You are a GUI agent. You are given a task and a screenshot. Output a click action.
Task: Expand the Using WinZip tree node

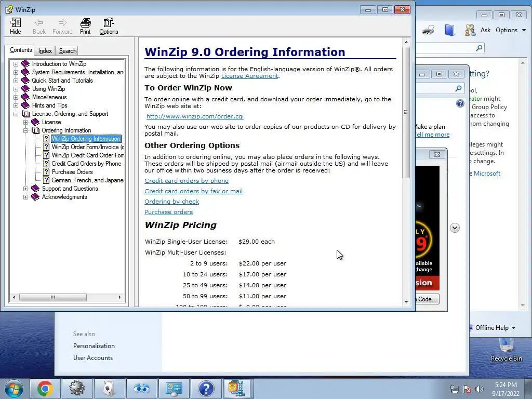(x=16, y=89)
